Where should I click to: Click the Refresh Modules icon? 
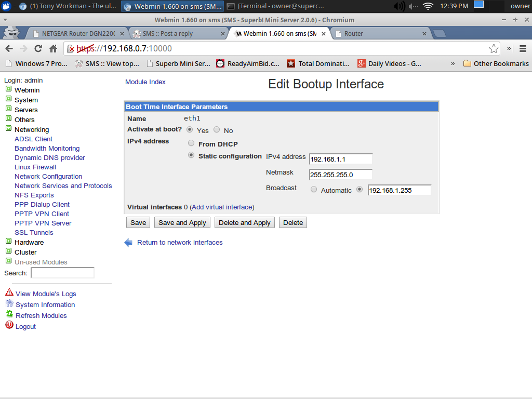pyautogui.click(x=9, y=315)
